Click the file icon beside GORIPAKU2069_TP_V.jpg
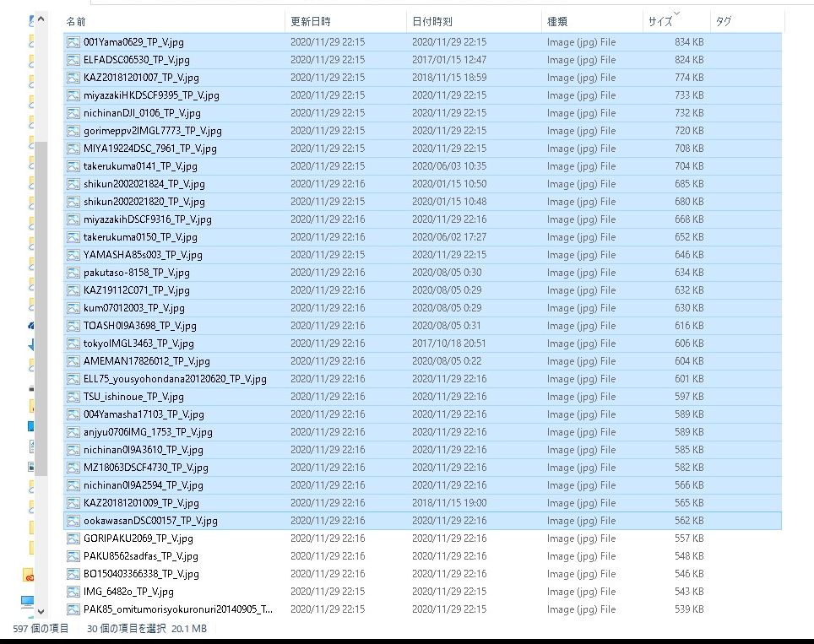The width and height of the screenshot is (814, 644). tap(73, 538)
